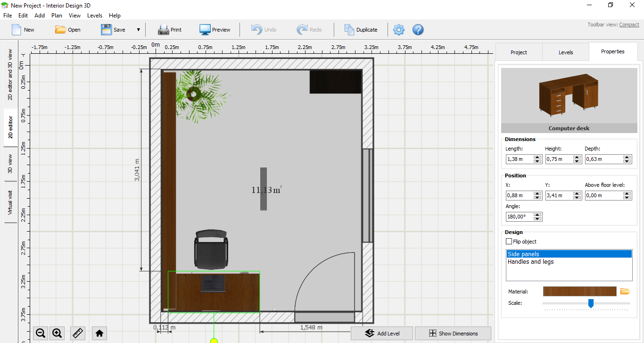Viewport: 644px width, 343px height.
Task: Increase the Length value with the up arrow
Action: click(537, 157)
